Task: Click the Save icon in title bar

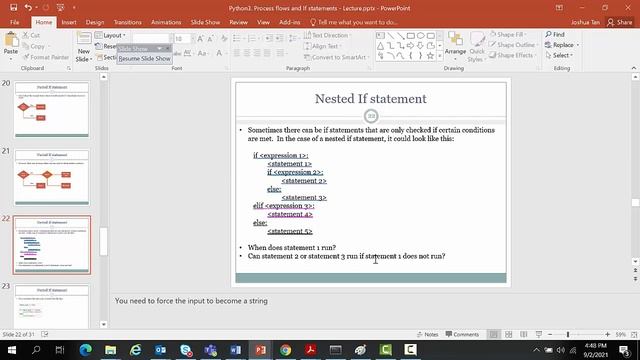Action: [x=13, y=7]
